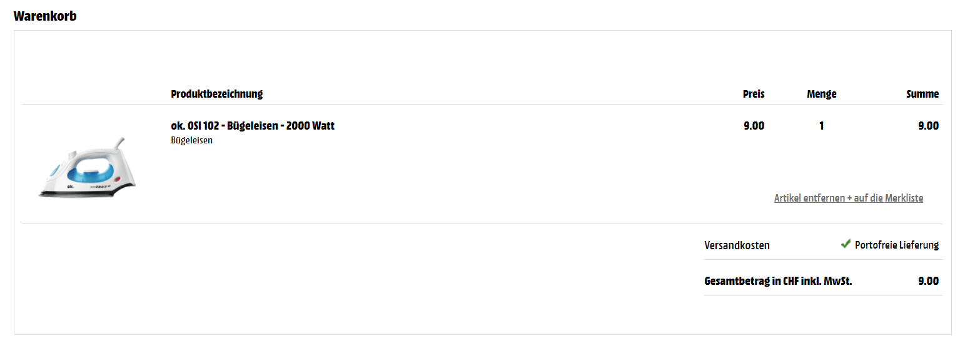The width and height of the screenshot is (980, 350).
Task: Click the red dial on the iron image
Action: click(117, 180)
